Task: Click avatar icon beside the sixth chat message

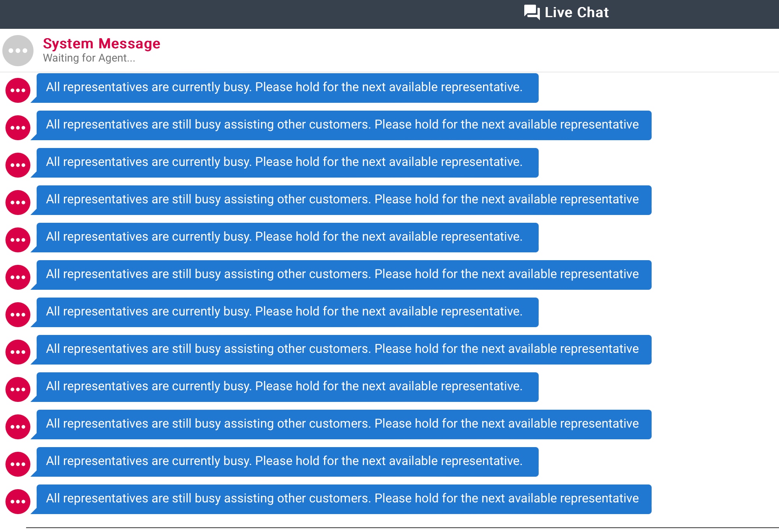Action: (x=18, y=277)
